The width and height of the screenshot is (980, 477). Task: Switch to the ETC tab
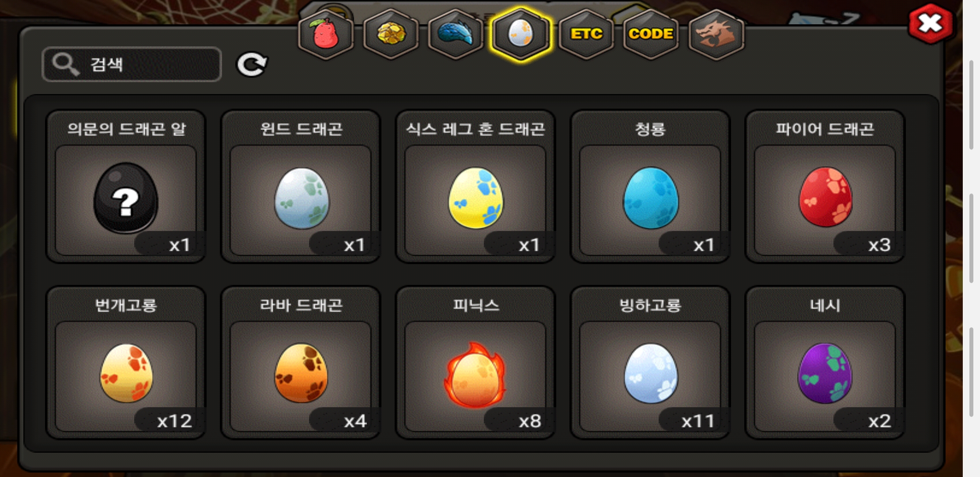tap(586, 34)
